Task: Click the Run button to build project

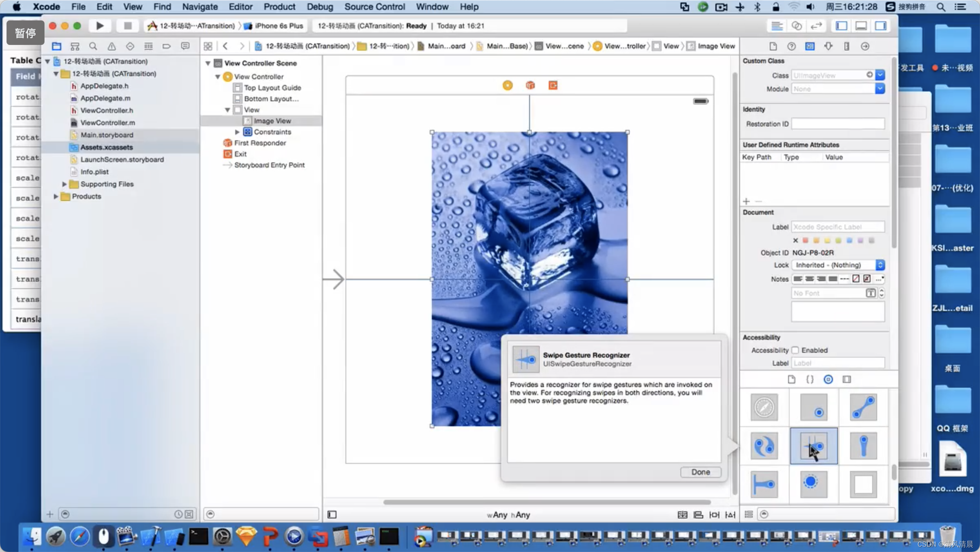Action: point(99,26)
